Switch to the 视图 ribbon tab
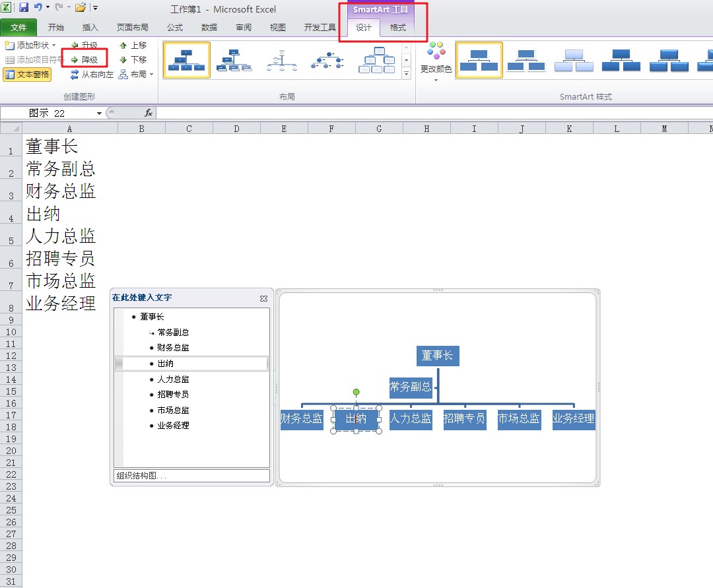 [278, 27]
